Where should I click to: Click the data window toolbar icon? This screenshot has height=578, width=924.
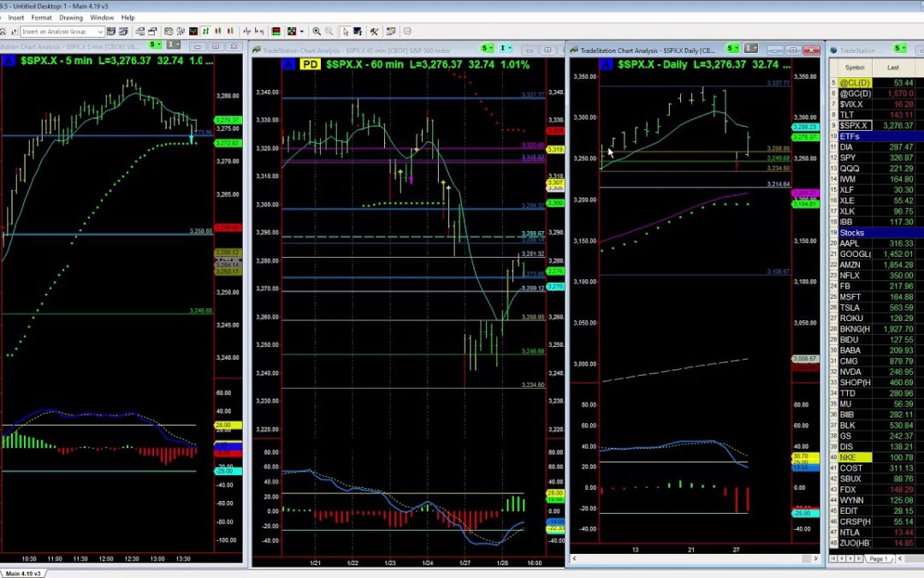[x=389, y=32]
